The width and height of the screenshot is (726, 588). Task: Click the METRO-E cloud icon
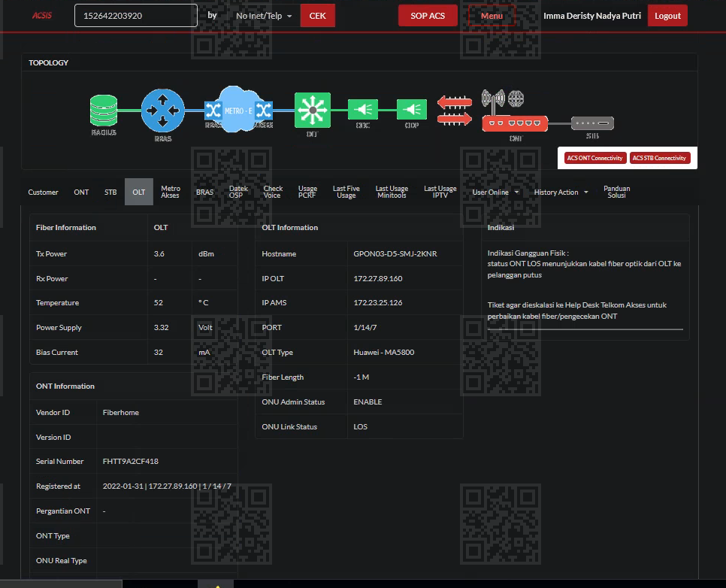238,109
